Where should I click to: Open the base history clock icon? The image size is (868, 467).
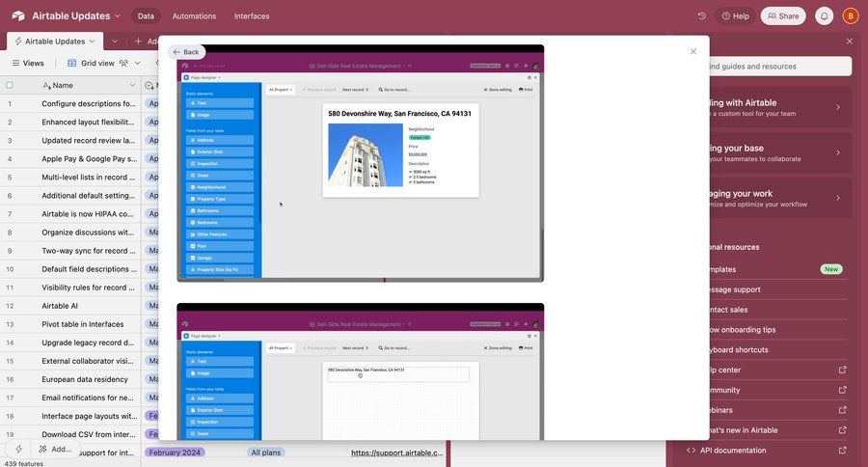701,16
